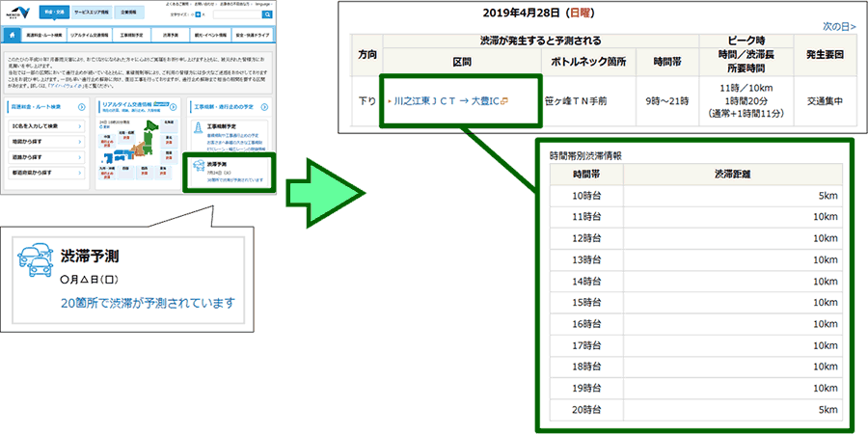This screenshot has width=868, height=434.
Task: Open the 料金・交通 top tab
Action: [x=54, y=12]
